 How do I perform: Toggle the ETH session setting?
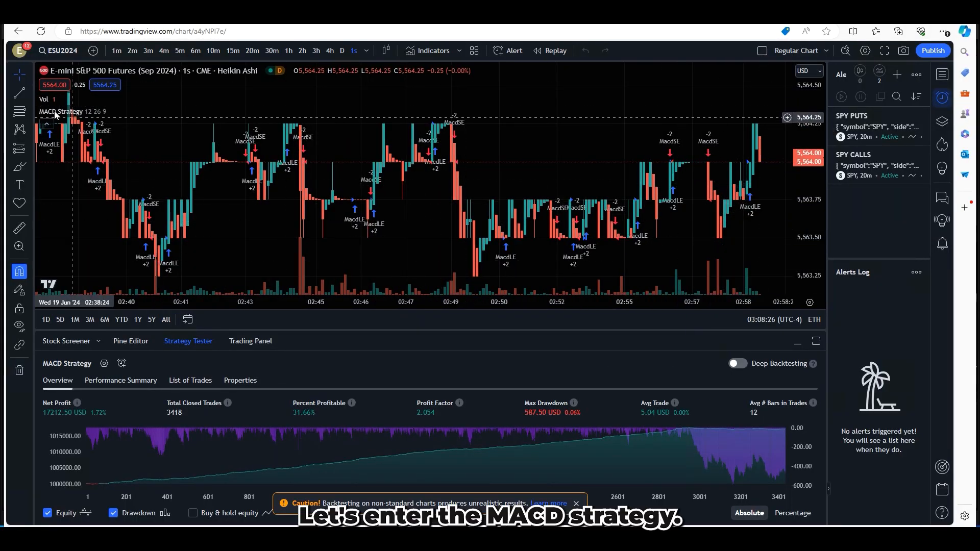pyautogui.click(x=814, y=319)
